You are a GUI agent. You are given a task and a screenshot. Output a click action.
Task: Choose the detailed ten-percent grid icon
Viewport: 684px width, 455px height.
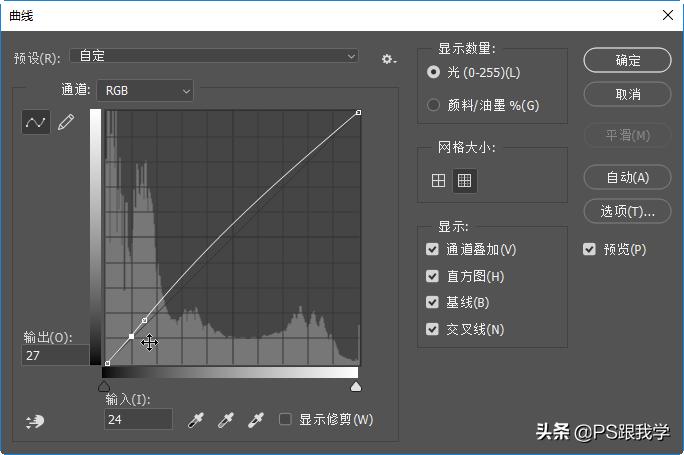[x=465, y=180]
